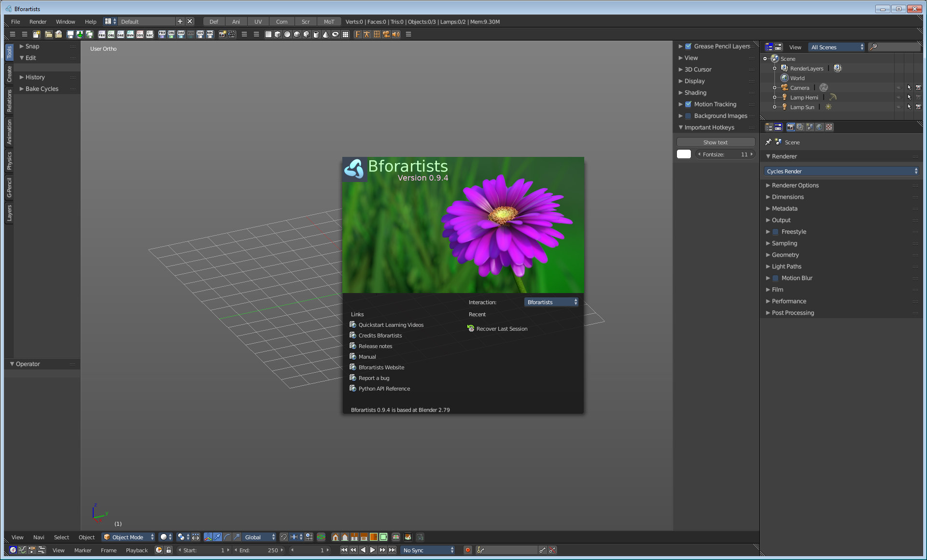Click the import FBX icon
The height and width of the screenshot is (560, 927).
tap(101, 34)
